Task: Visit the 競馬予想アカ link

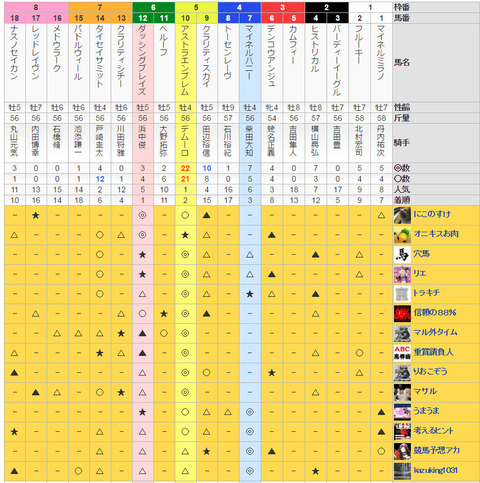Action: [437, 450]
